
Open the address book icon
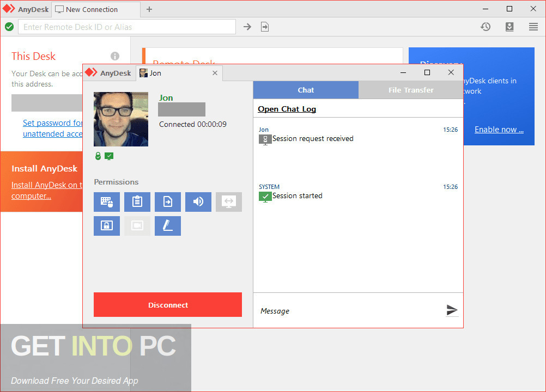pos(509,26)
